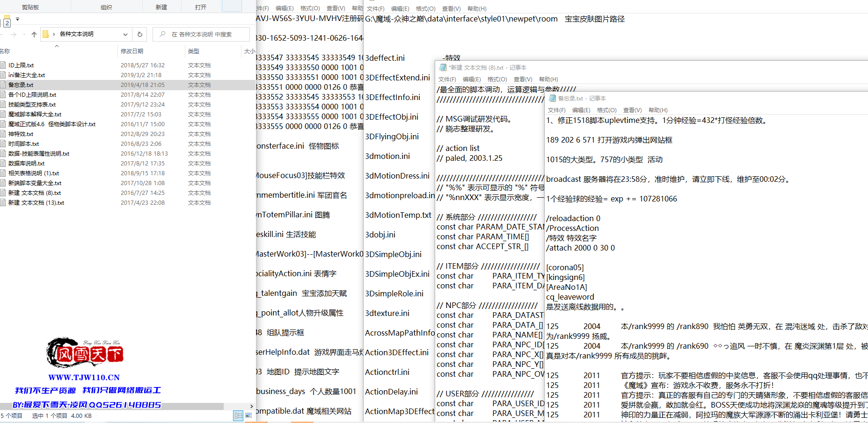This screenshot has width=868, height=423.
Task: Select the icon of 魔域脚本解释大全.txt
Action: coord(3,115)
